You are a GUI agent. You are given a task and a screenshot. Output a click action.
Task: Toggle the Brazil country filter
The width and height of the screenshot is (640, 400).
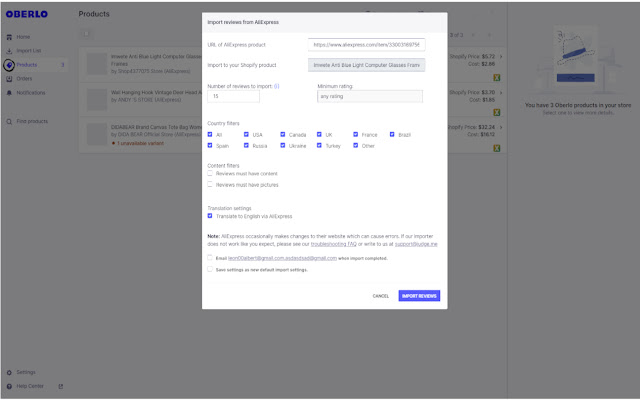[392, 135]
